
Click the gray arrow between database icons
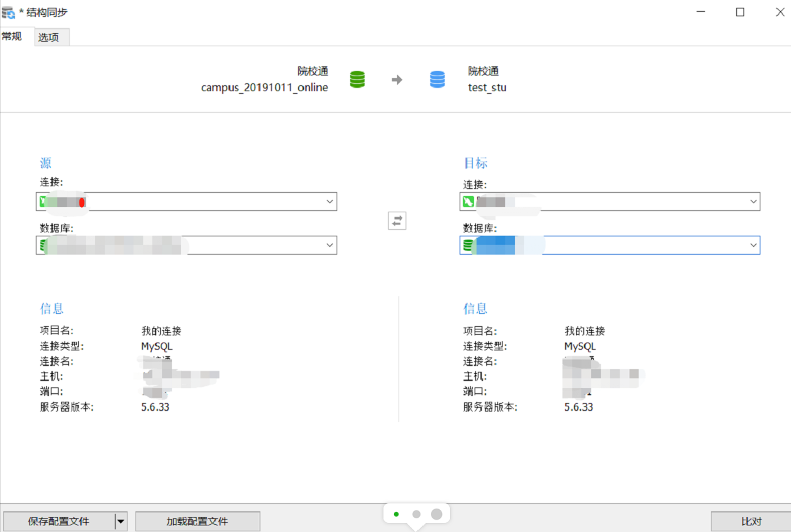click(x=397, y=80)
